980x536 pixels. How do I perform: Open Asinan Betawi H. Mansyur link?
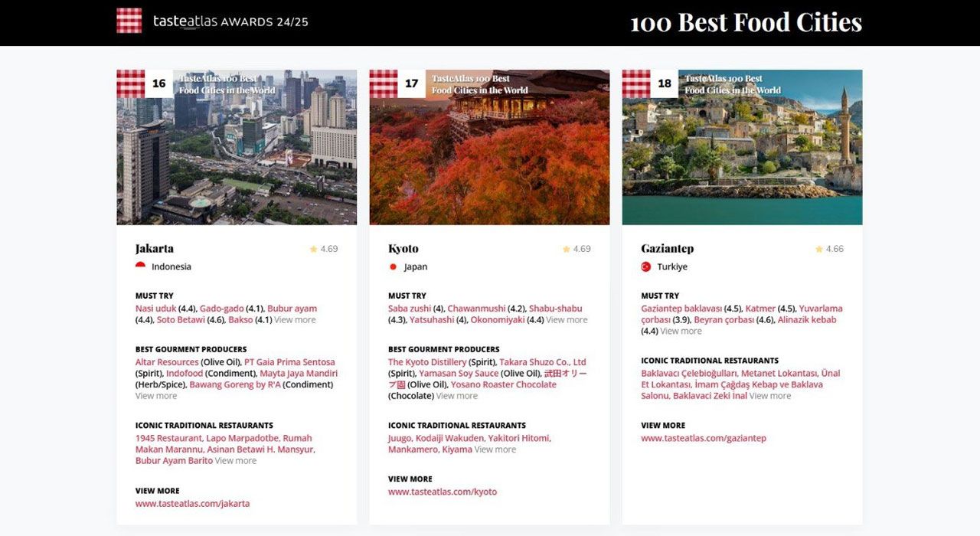[x=260, y=449]
